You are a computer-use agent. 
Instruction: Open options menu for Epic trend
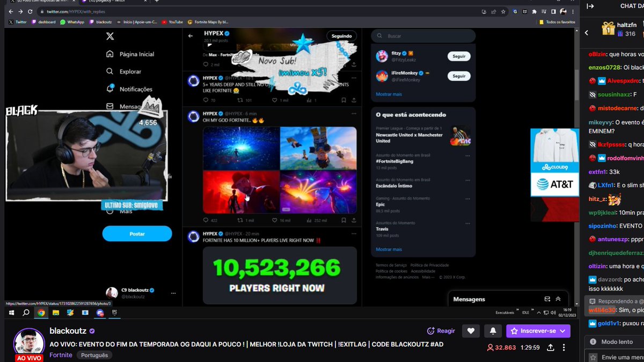pos(469,199)
